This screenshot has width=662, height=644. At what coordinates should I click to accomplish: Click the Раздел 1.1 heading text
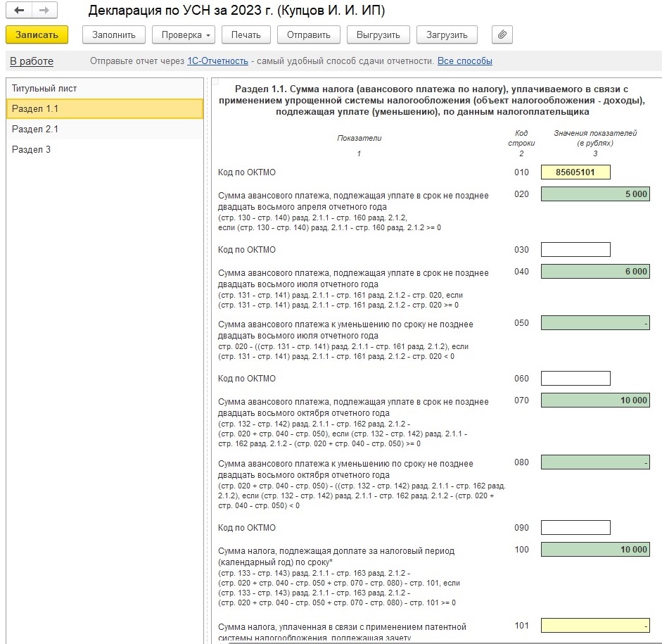(431, 101)
